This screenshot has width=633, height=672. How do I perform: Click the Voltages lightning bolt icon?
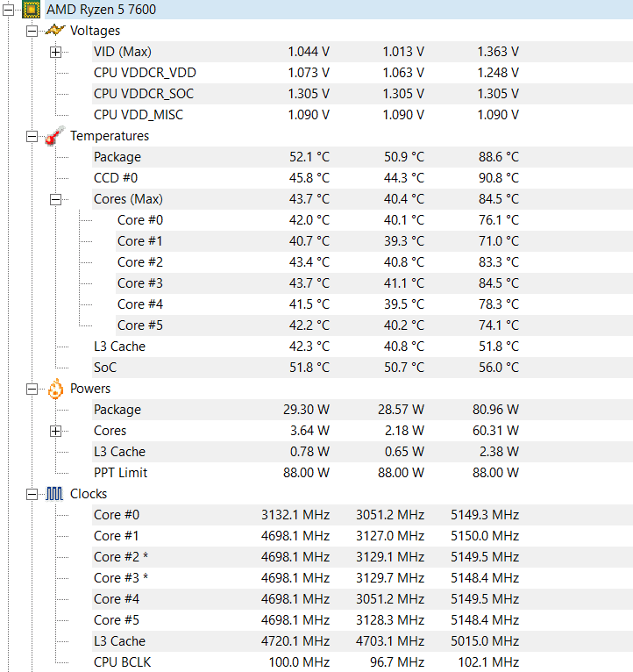click(x=55, y=31)
